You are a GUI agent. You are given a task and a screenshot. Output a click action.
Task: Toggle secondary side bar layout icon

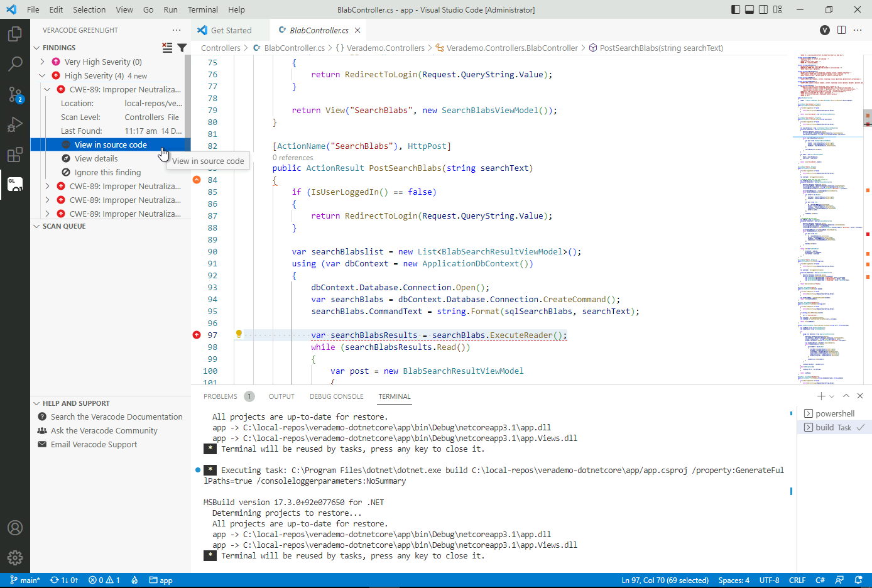coord(763,9)
